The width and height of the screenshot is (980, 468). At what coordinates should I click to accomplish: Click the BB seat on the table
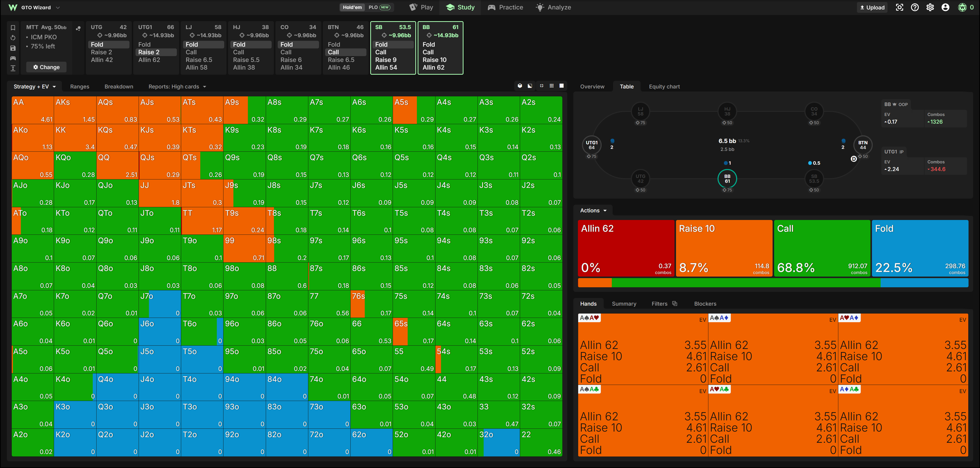[x=727, y=179]
